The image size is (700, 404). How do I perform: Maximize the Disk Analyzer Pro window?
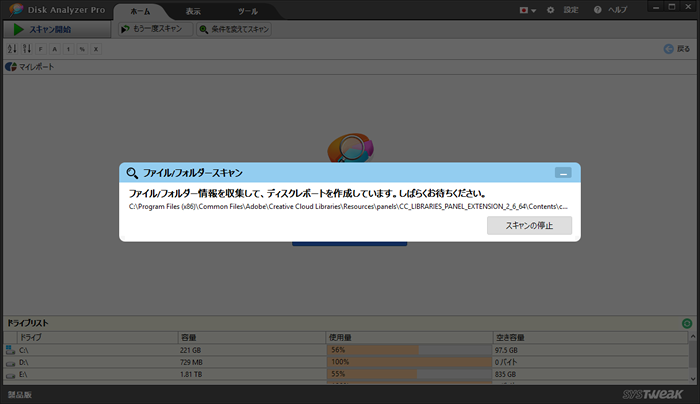671,7
